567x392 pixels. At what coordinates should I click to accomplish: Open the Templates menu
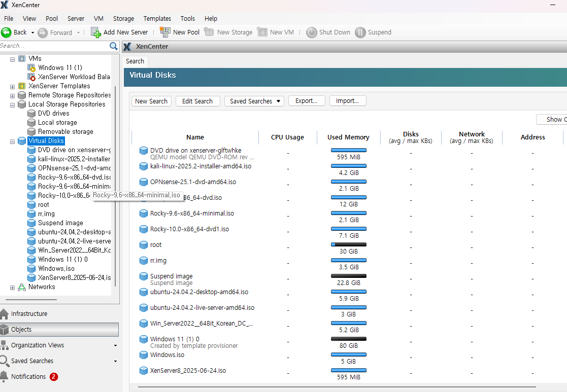coord(157,19)
